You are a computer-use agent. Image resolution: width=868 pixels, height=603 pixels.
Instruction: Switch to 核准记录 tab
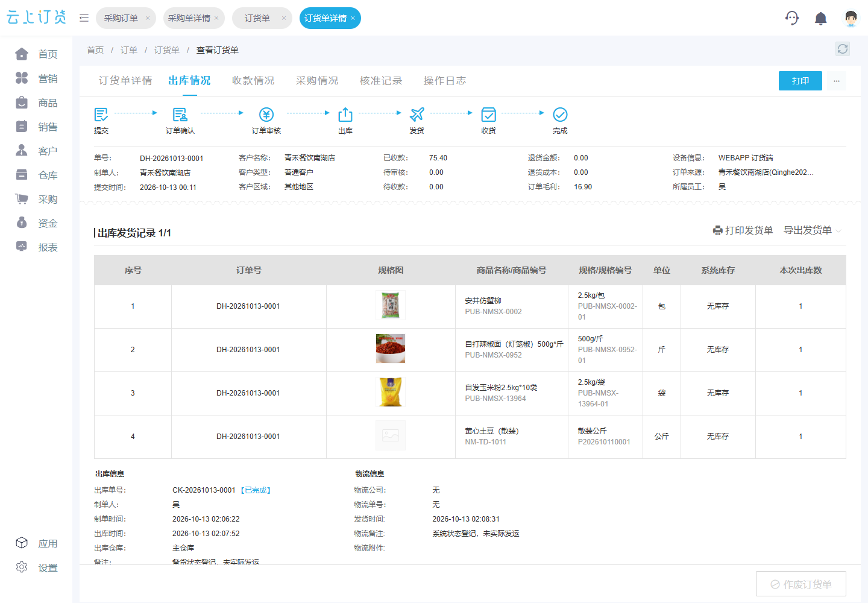coord(381,81)
